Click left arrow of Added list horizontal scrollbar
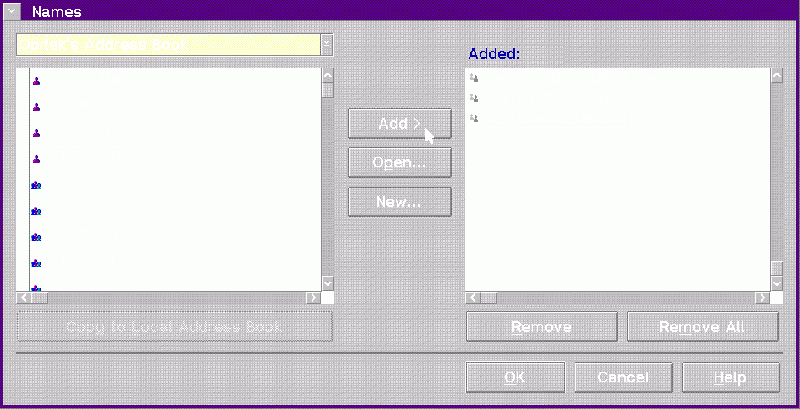This screenshot has width=800, height=409. 473,297
